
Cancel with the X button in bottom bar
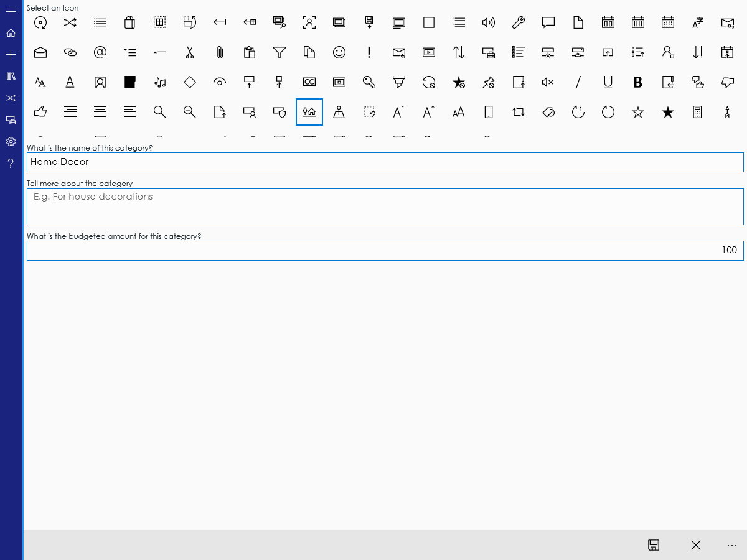coord(696,545)
